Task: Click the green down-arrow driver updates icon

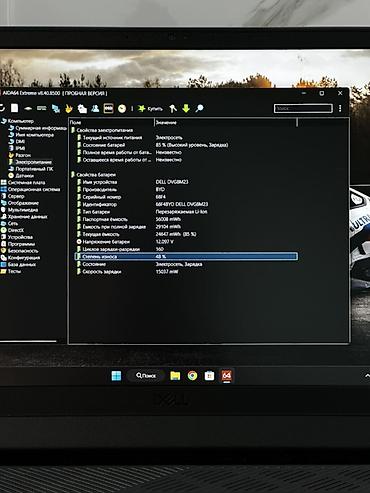Action: [186, 108]
